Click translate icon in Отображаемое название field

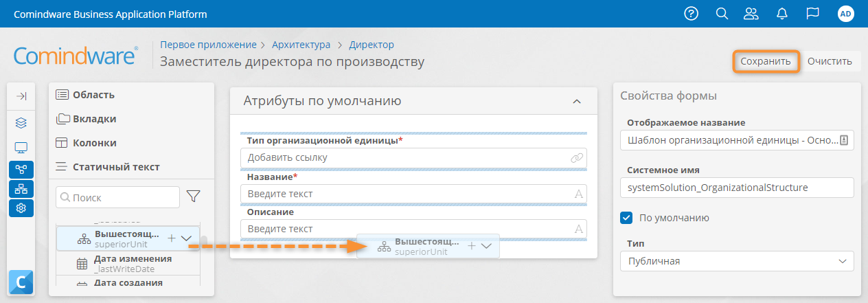(x=845, y=140)
